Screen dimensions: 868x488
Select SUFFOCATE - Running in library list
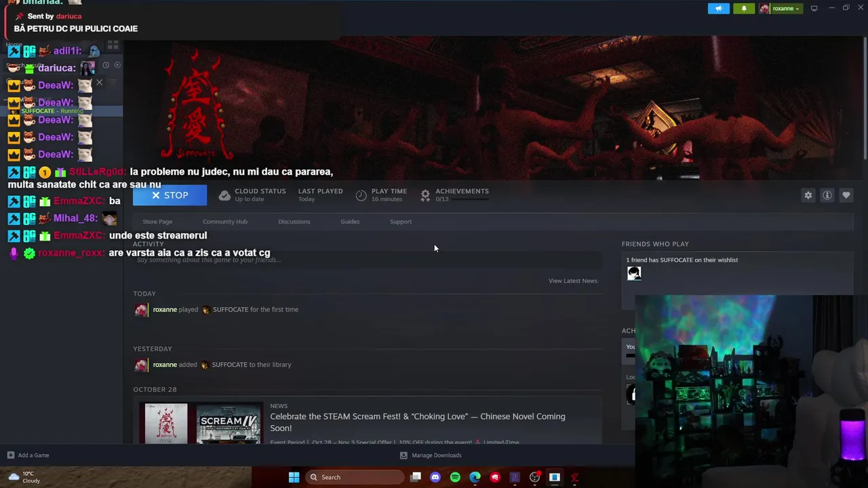pos(61,111)
